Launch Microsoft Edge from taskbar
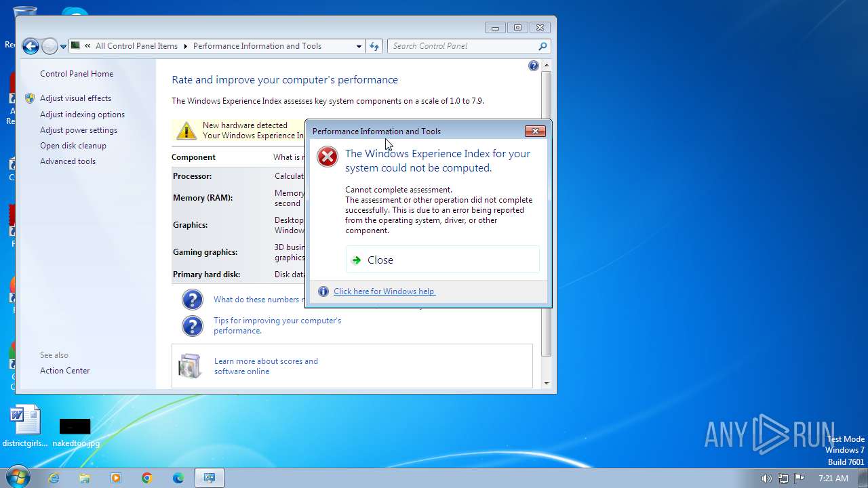Image resolution: width=868 pixels, height=488 pixels. click(x=178, y=478)
